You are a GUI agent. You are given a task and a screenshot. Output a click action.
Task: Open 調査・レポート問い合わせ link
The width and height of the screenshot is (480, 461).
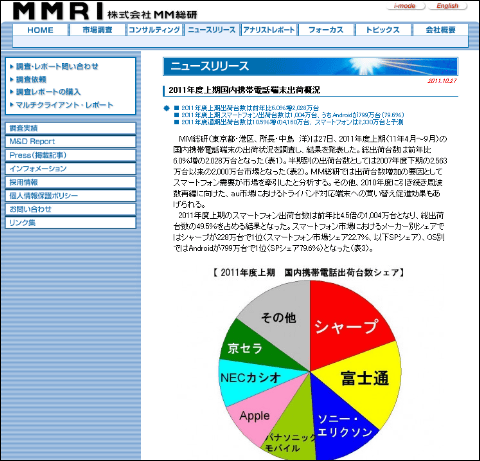(57, 66)
